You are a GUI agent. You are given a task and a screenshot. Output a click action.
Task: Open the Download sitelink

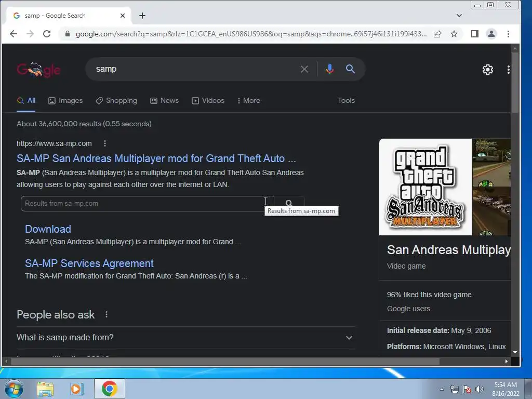pos(48,229)
